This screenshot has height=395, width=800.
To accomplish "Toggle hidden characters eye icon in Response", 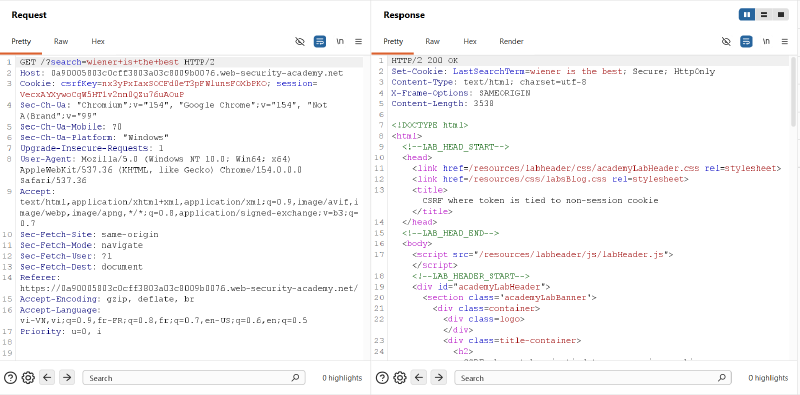I will click(x=726, y=41).
